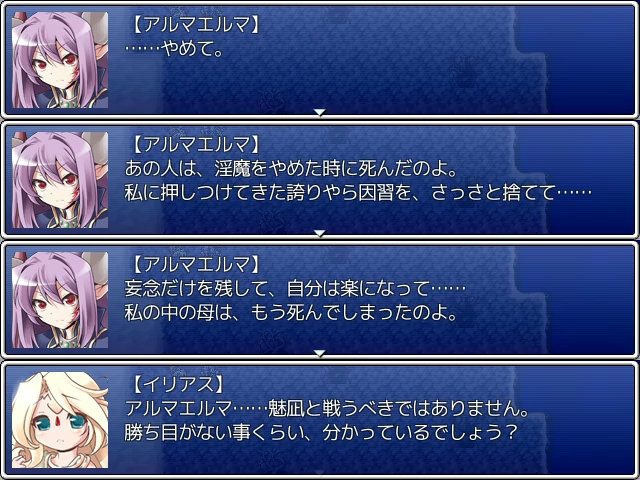The width and height of the screenshot is (640, 480).
Task: Click Alma Elma's portrait beside the やめて line
Action: click(60, 60)
